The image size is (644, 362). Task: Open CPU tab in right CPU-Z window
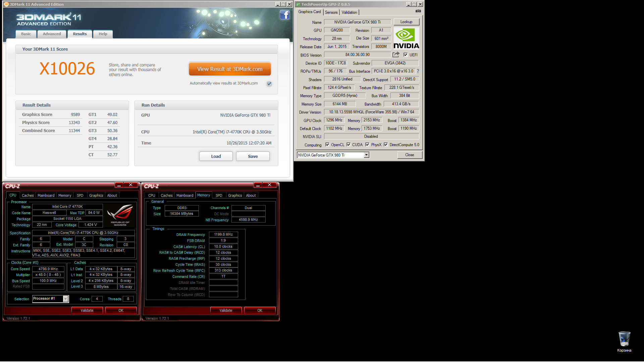click(x=152, y=195)
